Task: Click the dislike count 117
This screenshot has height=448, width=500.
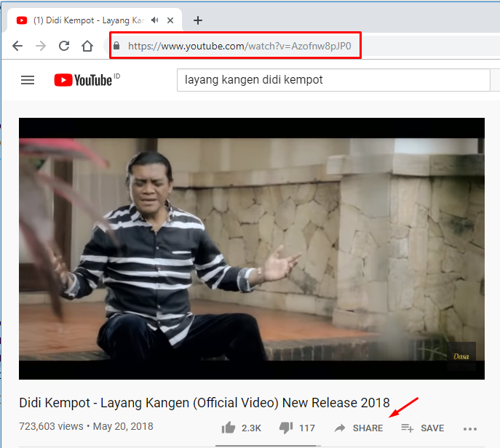Action: click(x=306, y=428)
